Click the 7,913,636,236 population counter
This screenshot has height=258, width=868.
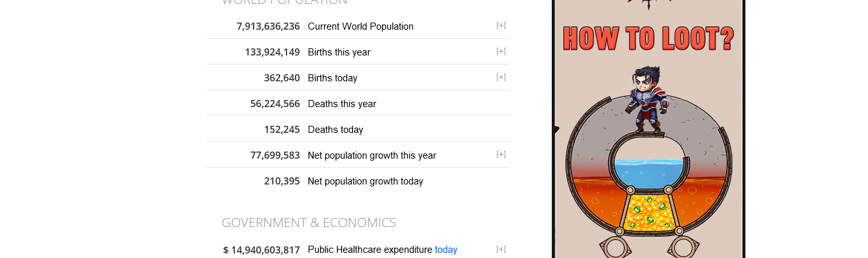click(268, 26)
